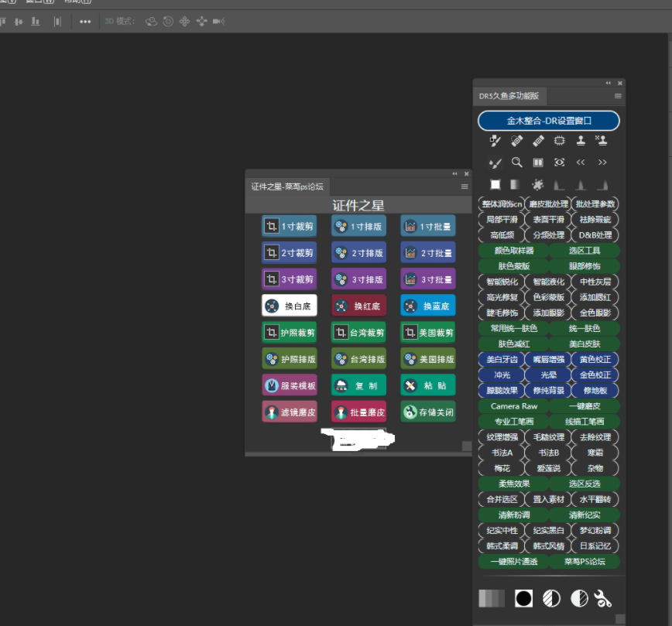Collapse the 证件之星 panel to icons
The width and height of the screenshot is (672, 626).
[x=455, y=174]
